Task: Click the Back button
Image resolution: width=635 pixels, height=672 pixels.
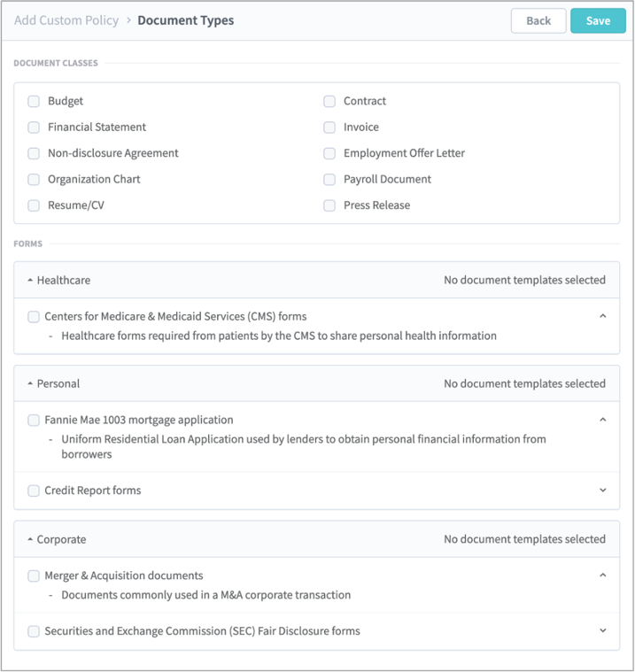Action: point(538,20)
